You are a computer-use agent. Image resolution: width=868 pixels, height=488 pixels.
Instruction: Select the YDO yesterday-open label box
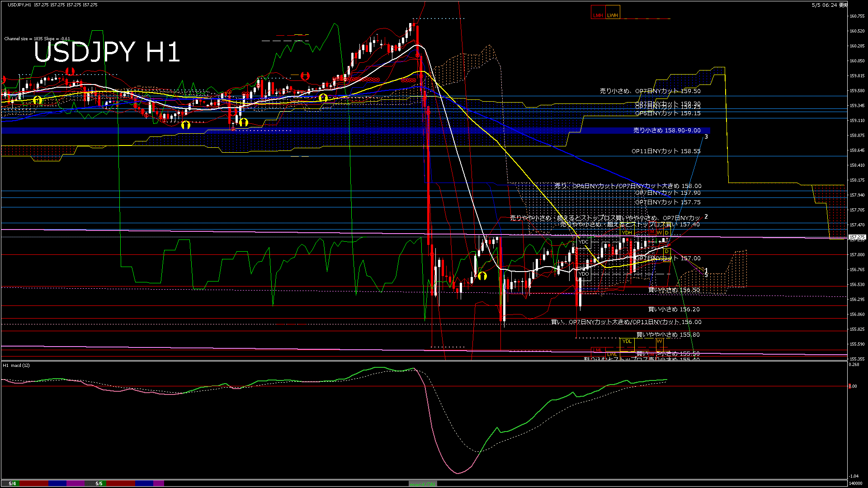(x=584, y=274)
